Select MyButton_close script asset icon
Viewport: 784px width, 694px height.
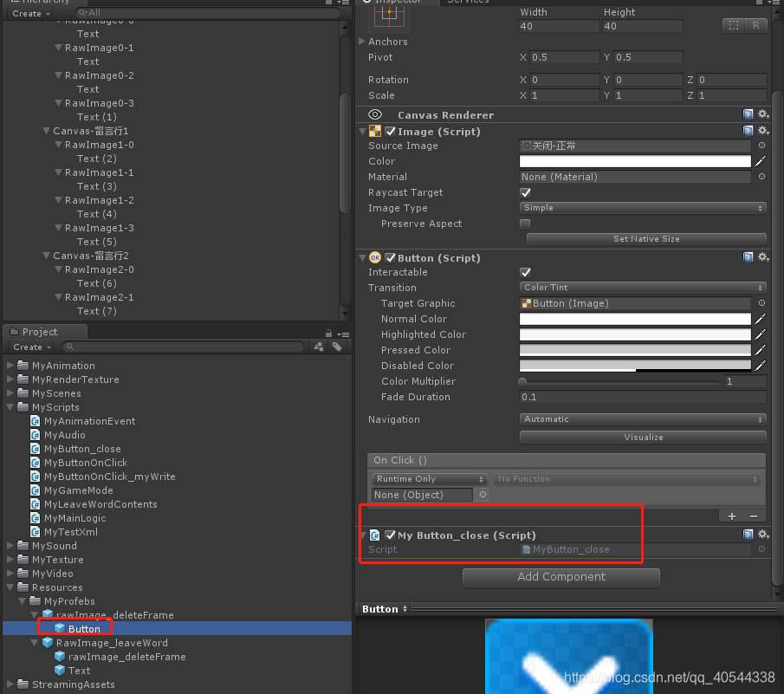(36, 449)
